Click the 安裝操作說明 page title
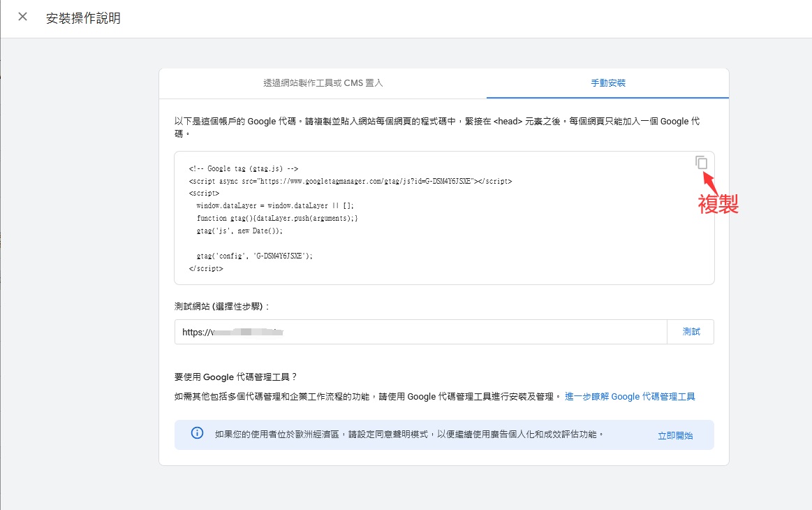This screenshot has height=510, width=812. [83, 18]
